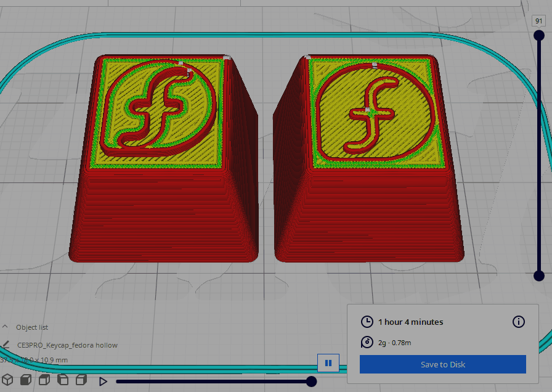The image size is (552, 392).
Task: Select CE3PRO_Keycap_fedora hollow in the object list
Action: (67, 345)
